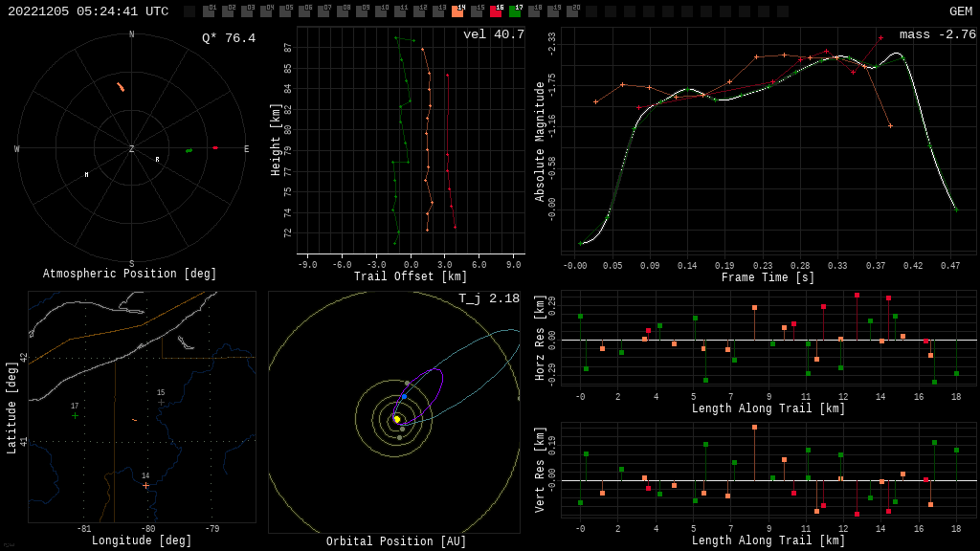Select station 03 box in top bar
The image size is (980, 551).
tap(247, 11)
